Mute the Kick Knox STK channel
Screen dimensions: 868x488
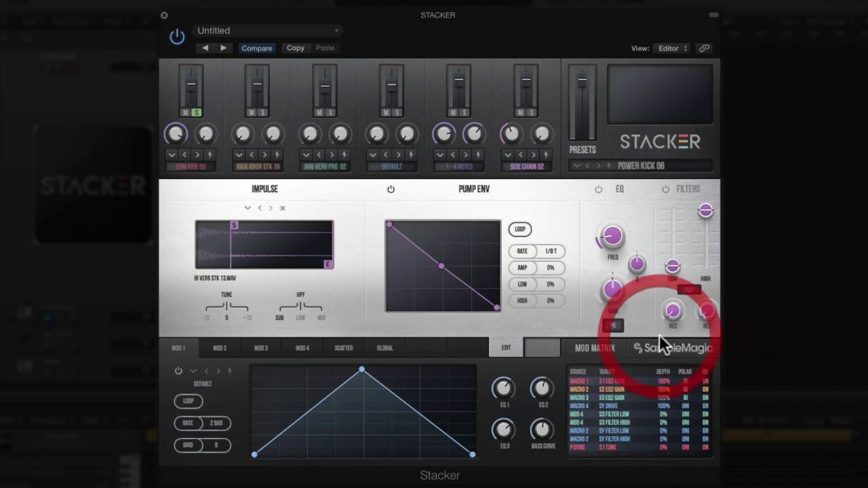coord(252,113)
